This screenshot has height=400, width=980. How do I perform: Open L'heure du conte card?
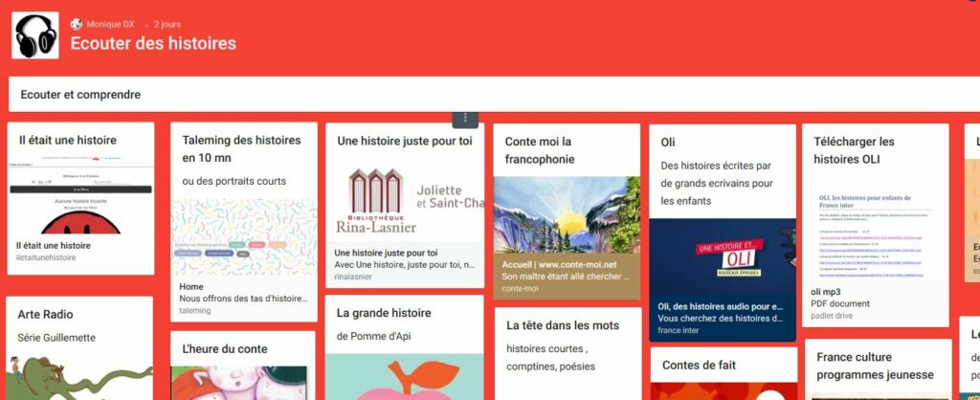click(x=243, y=366)
